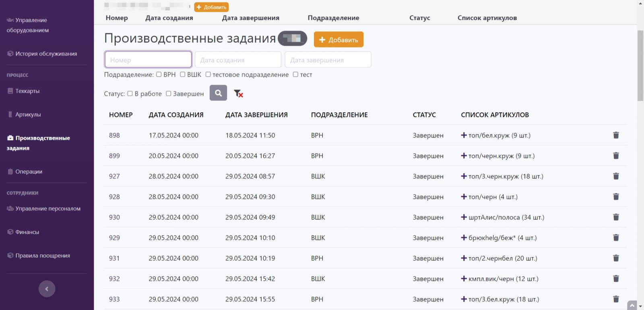Click the magnifier search button
The image size is (644, 310).
(x=218, y=93)
